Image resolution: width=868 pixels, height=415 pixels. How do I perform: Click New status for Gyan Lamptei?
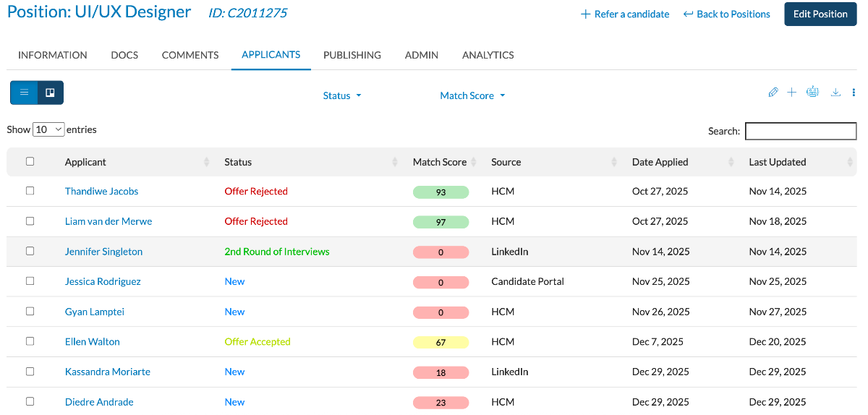coord(234,312)
